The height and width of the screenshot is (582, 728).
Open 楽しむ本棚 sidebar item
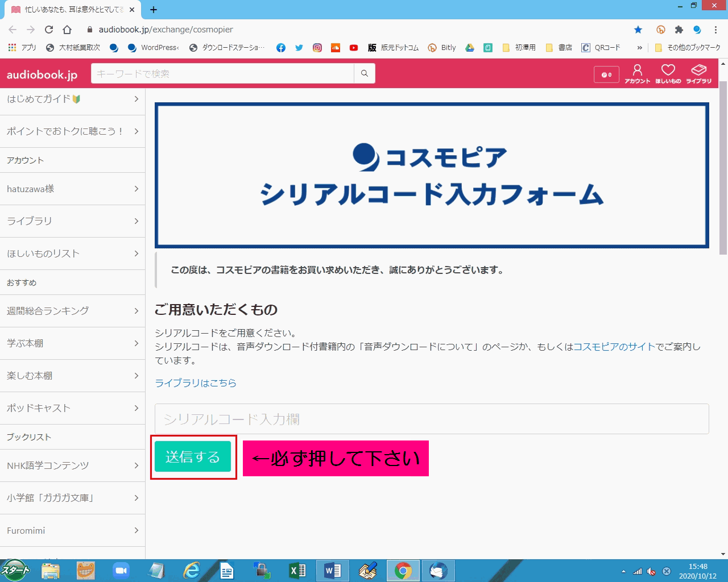tap(72, 376)
